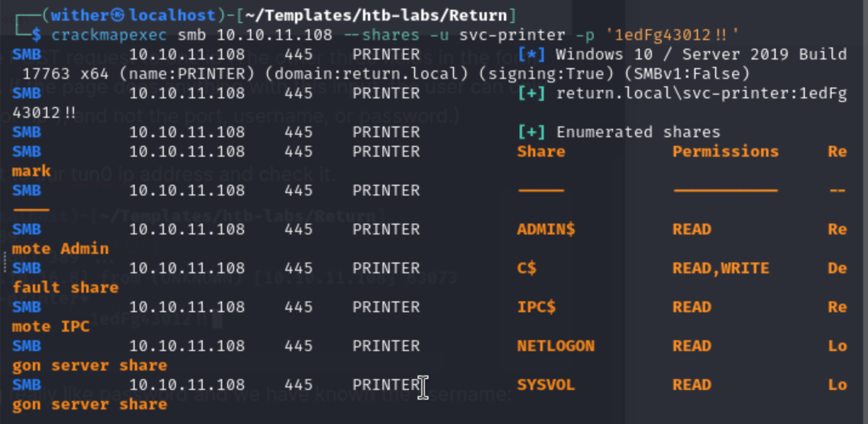Select the ADMIN$ share name
Viewport: 868px width, 424px height.
pos(546,229)
